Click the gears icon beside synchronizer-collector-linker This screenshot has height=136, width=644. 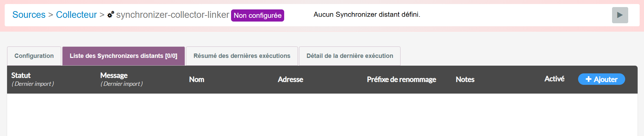(111, 14)
